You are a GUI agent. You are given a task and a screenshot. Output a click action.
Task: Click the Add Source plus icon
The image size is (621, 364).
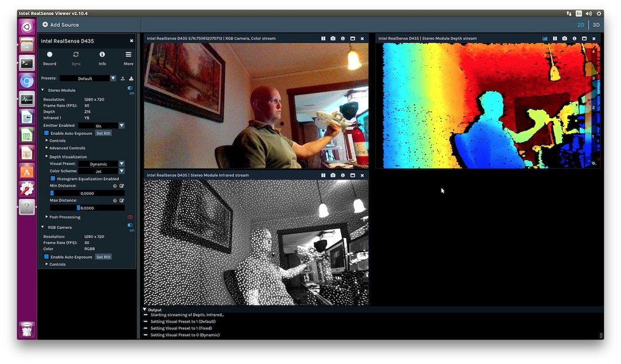45,24
